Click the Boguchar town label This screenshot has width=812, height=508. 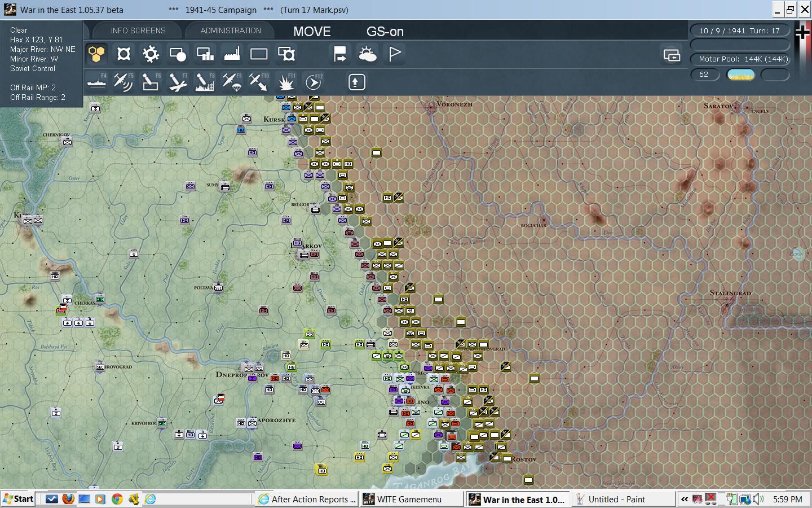[533, 225]
